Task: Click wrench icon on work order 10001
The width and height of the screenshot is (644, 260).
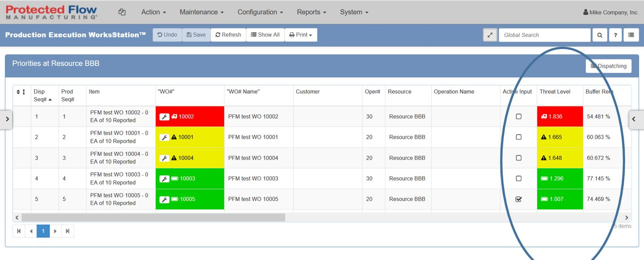Action: click(165, 137)
